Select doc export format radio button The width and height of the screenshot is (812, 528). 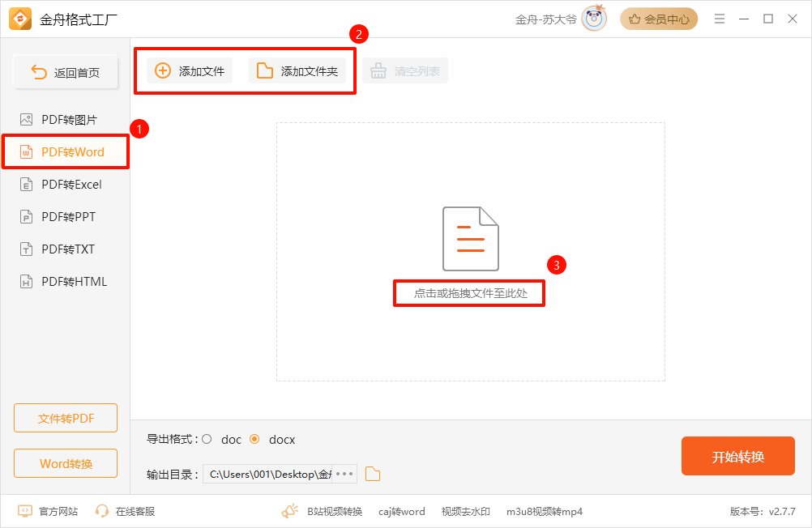pos(207,440)
